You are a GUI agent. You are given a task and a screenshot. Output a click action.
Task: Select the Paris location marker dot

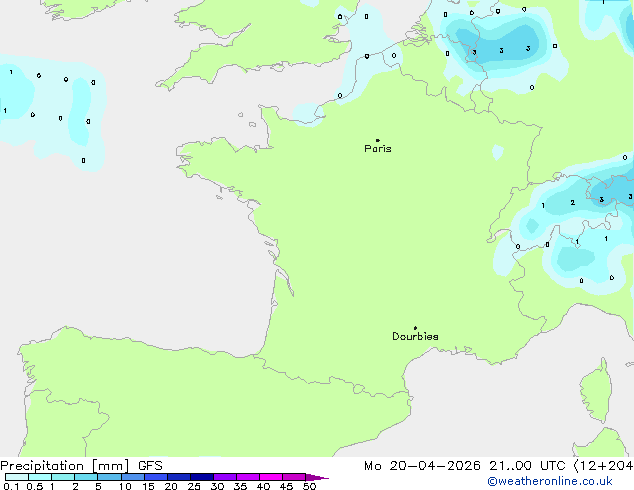point(378,140)
